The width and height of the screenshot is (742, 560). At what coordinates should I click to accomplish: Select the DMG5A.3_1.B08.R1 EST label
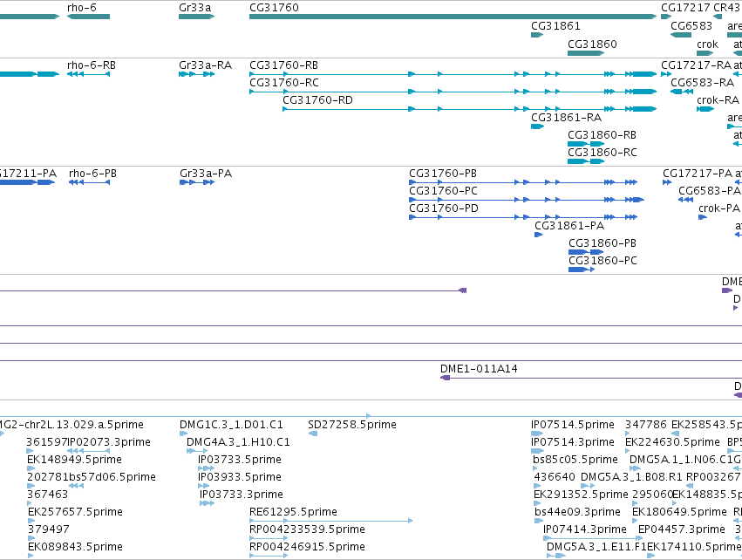[x=632, y=478]
